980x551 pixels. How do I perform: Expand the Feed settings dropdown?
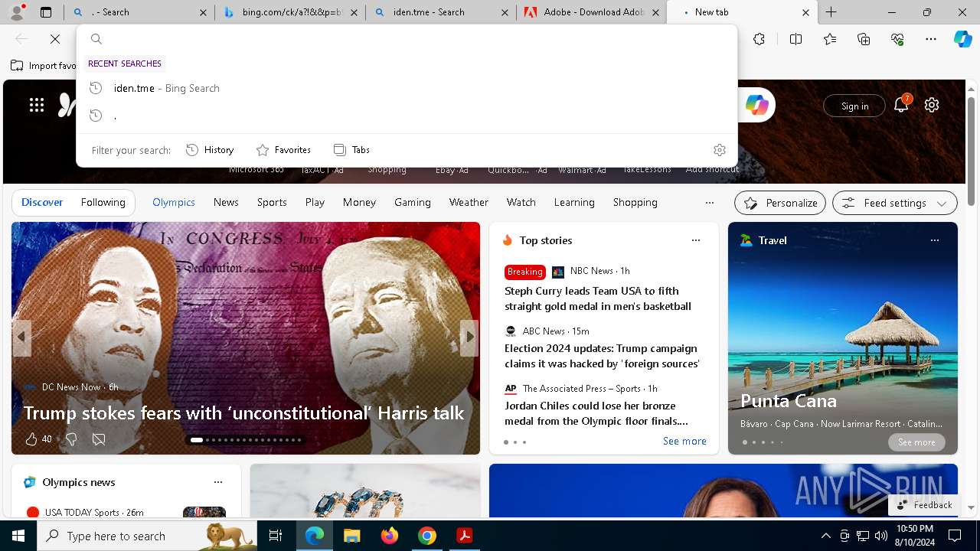tap(895, 203)
